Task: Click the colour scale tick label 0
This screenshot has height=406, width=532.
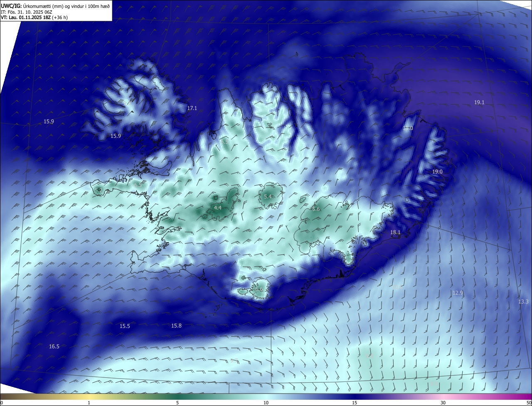Action: point(2,403)
